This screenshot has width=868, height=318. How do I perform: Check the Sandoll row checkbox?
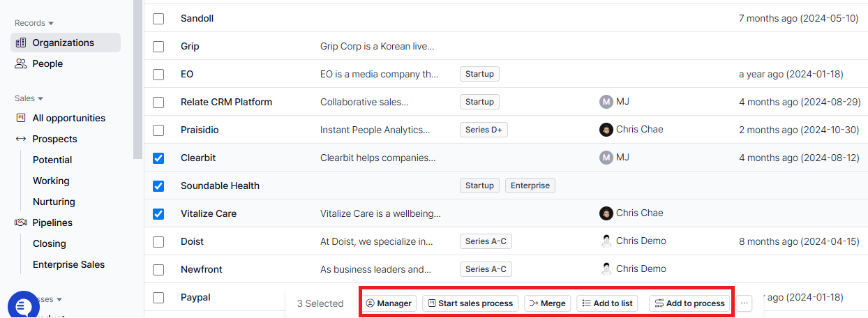[158, 18]
